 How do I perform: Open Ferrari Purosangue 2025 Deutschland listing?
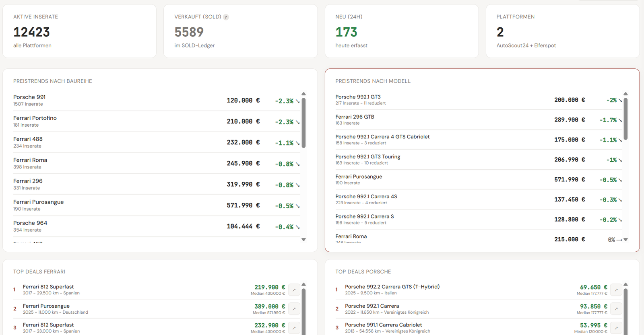pos(157,309)
